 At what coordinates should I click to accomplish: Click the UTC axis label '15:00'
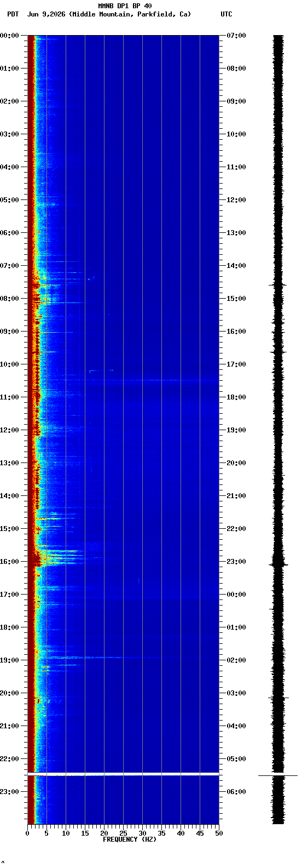236,299
